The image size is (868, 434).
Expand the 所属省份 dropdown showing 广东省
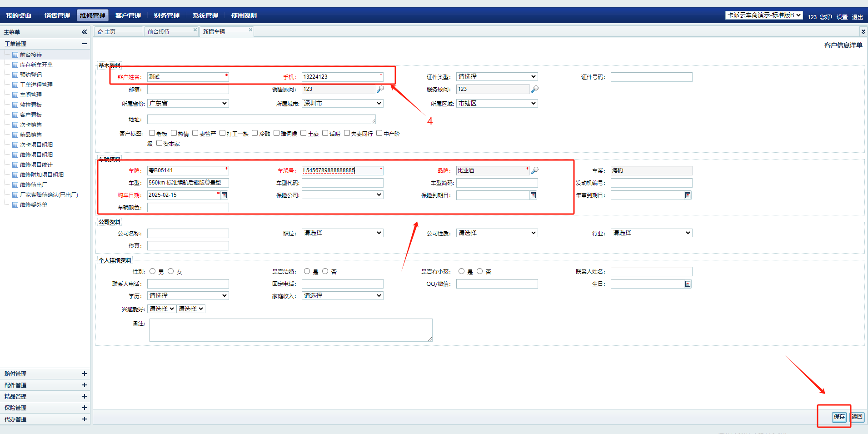point(188,104)
